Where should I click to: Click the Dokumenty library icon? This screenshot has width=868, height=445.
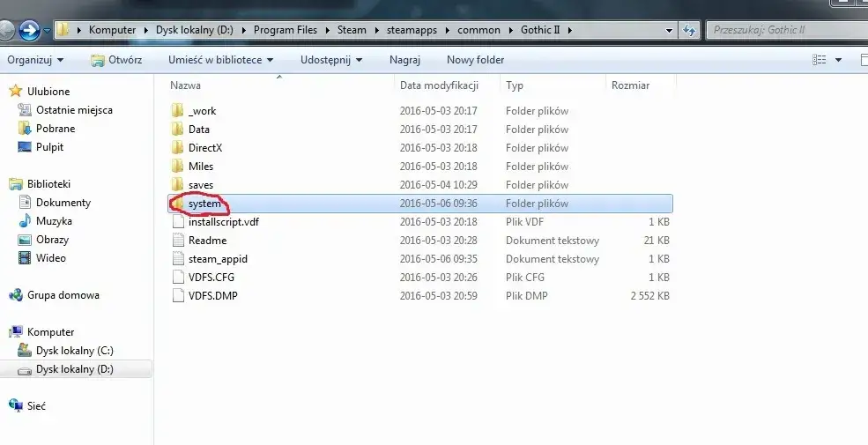pos(25,203)
